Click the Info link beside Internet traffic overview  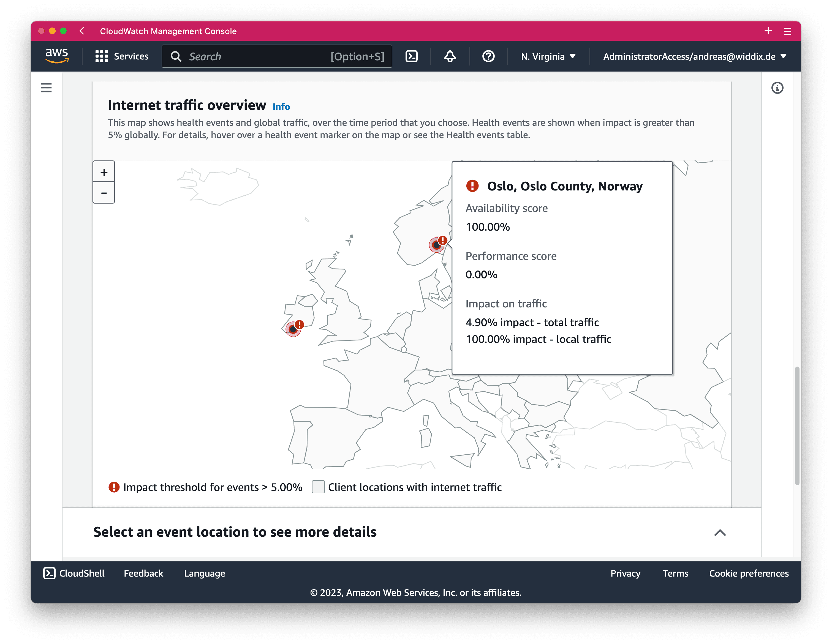[281, 107]
